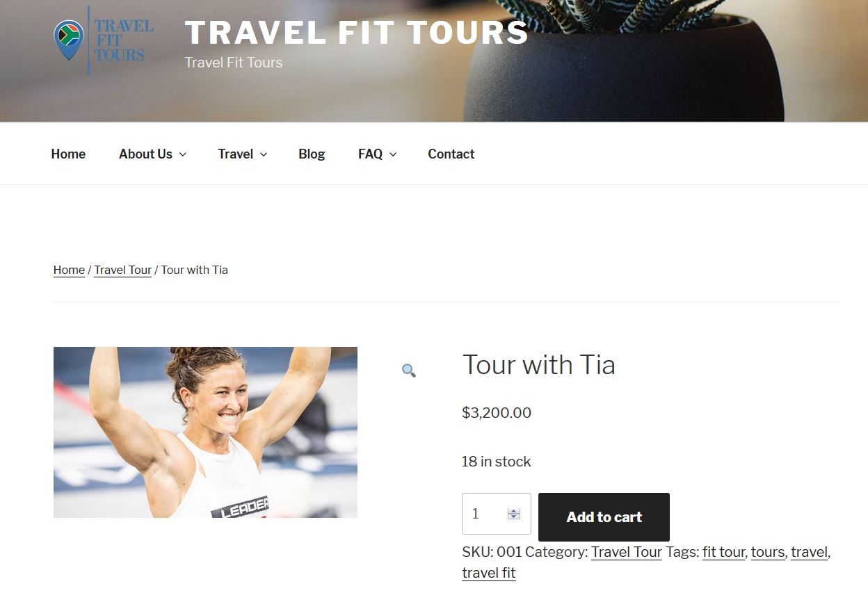
Task: Open the Travel Tour category link
Action: 627,552
